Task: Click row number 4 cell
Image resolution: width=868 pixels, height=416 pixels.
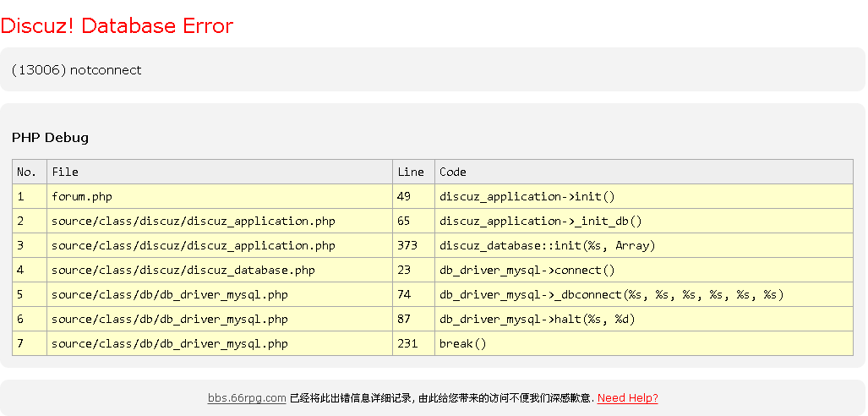Action: 30,270
